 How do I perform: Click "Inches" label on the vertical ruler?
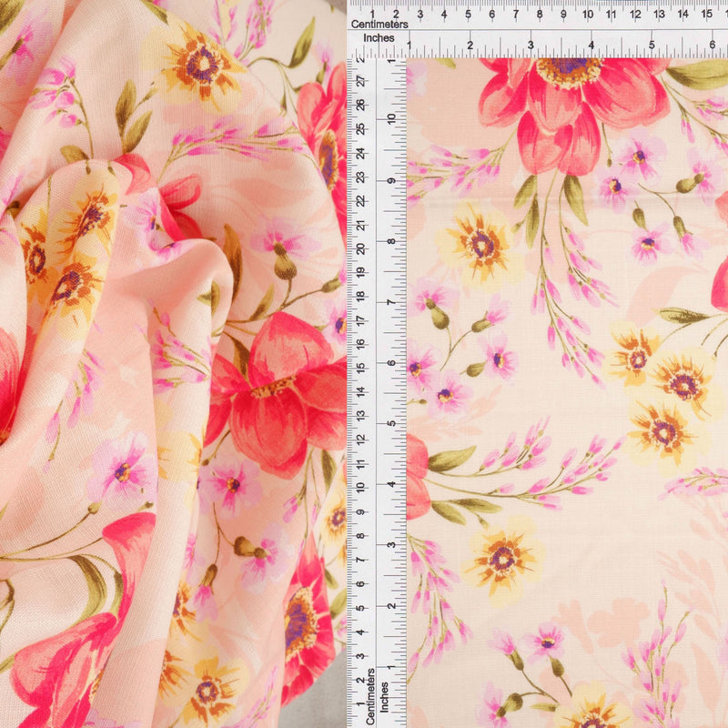[384, 696]
